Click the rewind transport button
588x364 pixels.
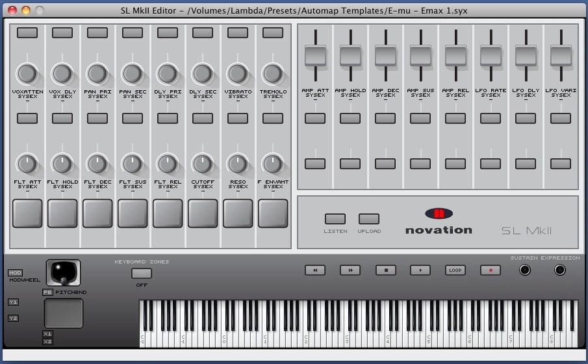tap(315, 270)
